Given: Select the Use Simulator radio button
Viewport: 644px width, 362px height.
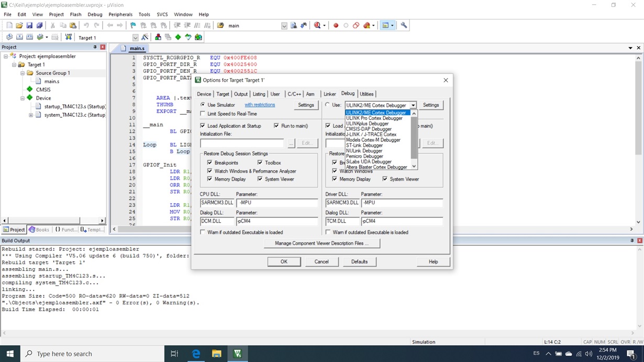Looking at the screenshot, I should [x=203, y=105].
